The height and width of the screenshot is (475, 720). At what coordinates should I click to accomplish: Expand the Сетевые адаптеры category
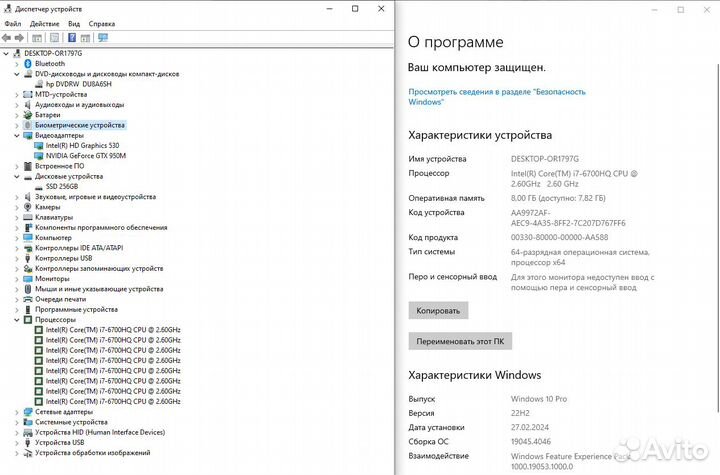coord(17,411)
